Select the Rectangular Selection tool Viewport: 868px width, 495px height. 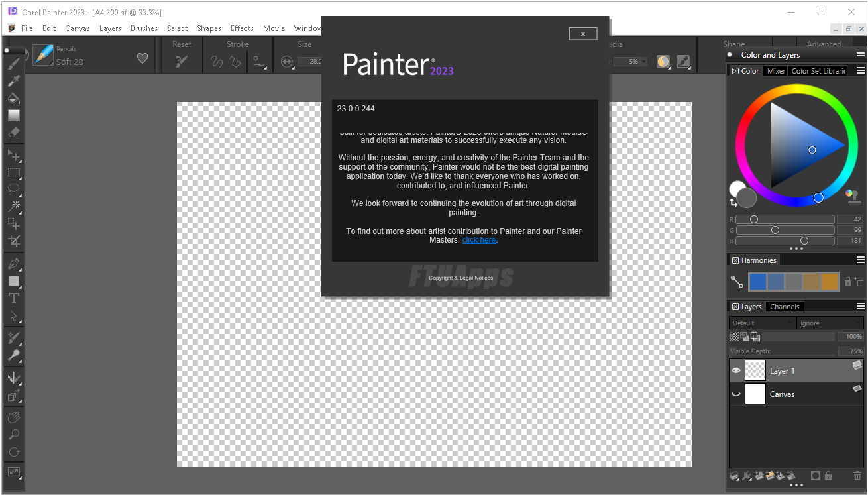13,173
